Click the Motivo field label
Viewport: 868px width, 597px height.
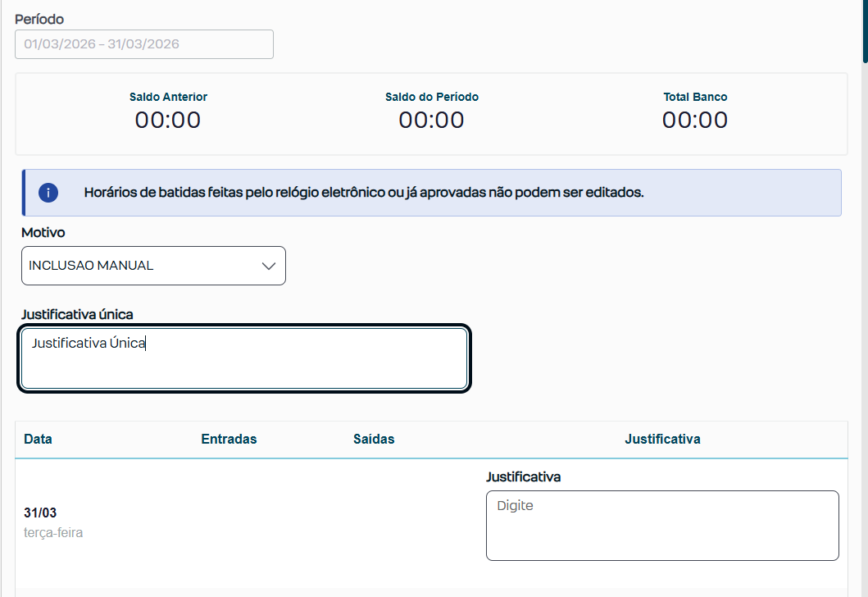43,233
